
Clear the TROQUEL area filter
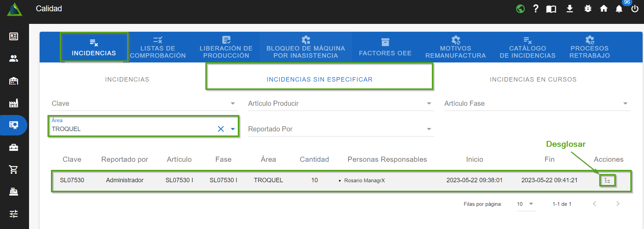click(221, 129)
